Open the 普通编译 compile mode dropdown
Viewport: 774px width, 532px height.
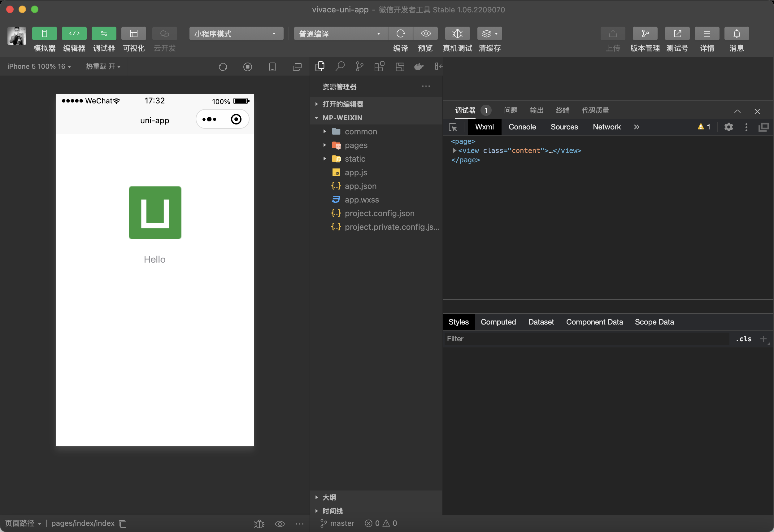pyautogui.click(x=341, y=33)
